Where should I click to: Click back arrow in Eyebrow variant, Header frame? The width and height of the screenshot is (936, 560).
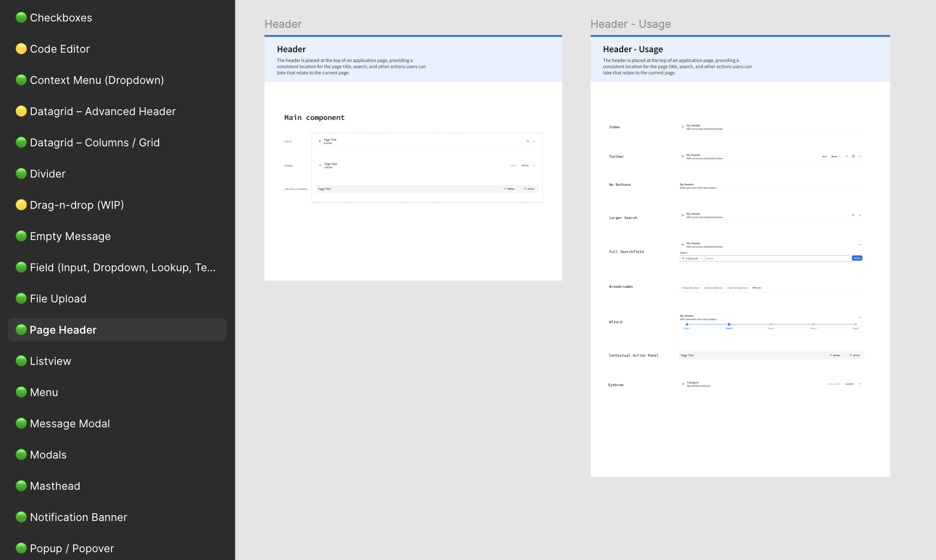click(x=320, y=165)
